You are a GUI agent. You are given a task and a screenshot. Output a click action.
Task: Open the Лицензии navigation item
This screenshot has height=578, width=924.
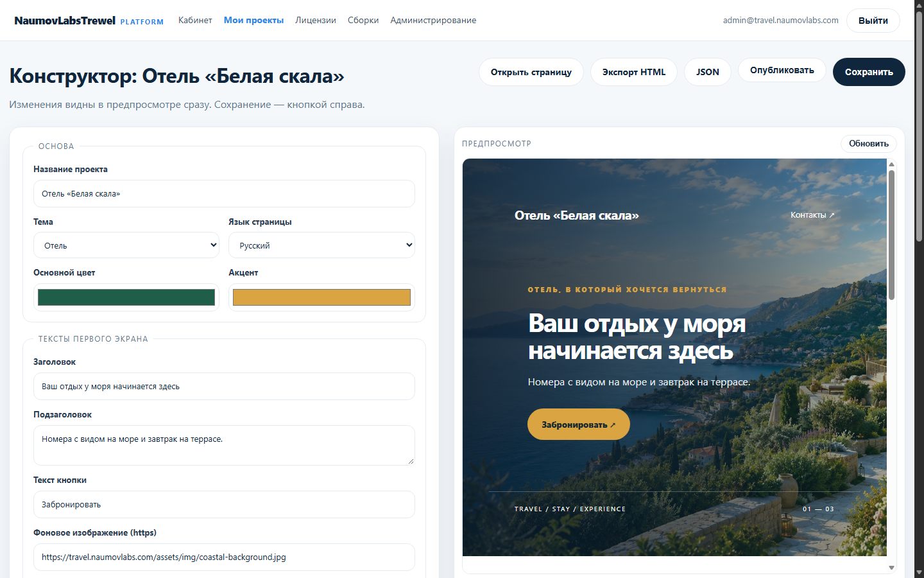(316, 21)
